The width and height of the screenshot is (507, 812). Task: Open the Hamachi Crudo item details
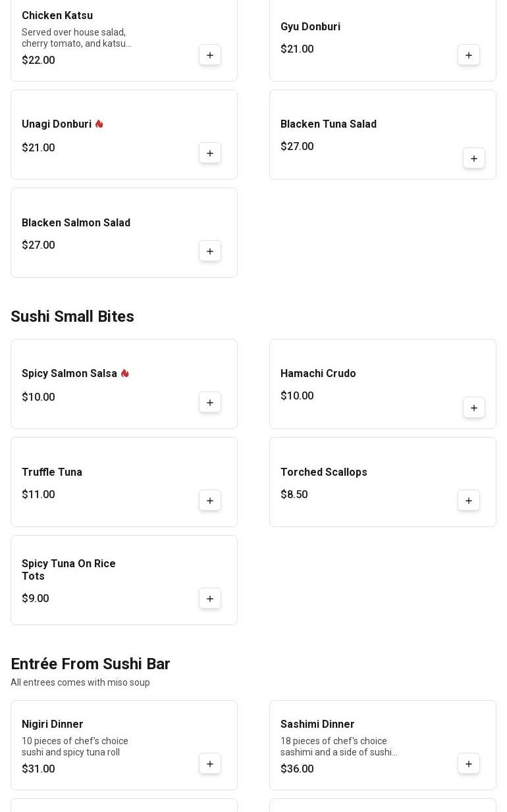tap(383, 384)
